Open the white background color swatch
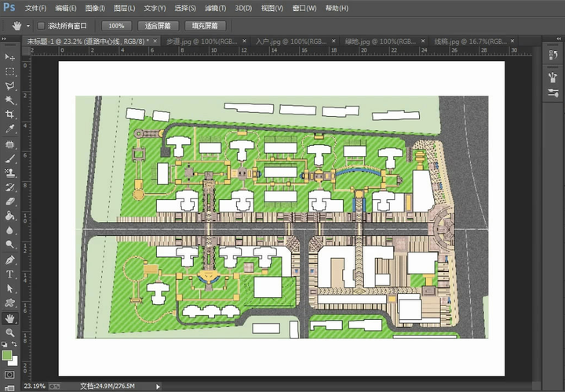 13,361
